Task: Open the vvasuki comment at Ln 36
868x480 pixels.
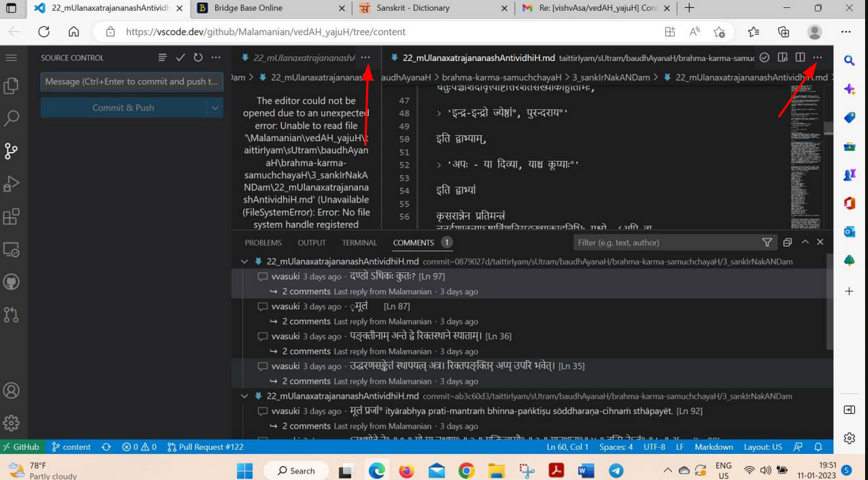Action: click(384, 336)
